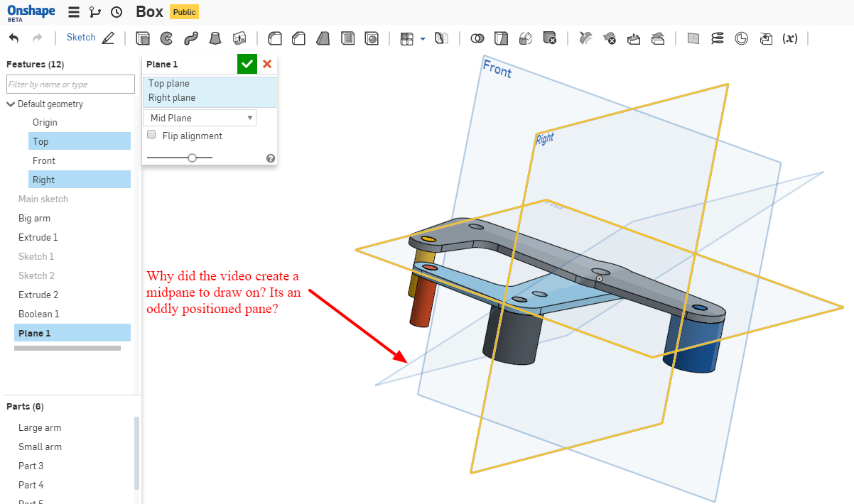
Task: Select the Extrude 2 feature
Action: pyautogui.click(x=38, y=295)
